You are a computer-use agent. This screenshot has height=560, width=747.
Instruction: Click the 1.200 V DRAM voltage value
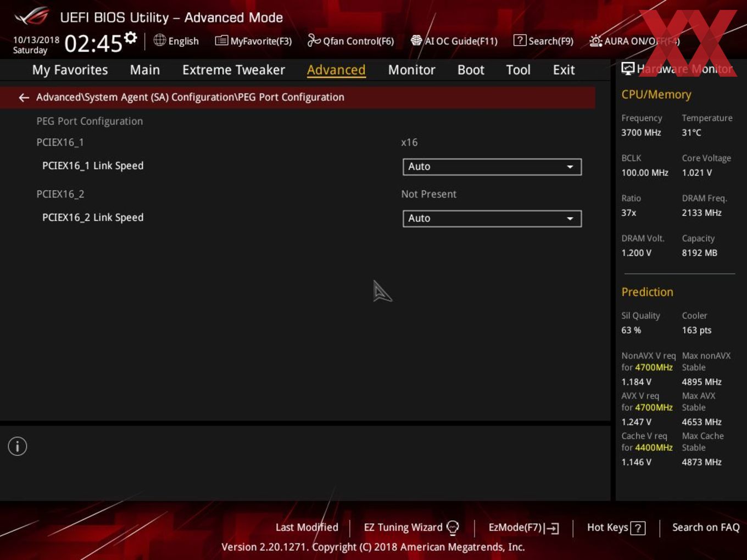[x=637, y=253]
